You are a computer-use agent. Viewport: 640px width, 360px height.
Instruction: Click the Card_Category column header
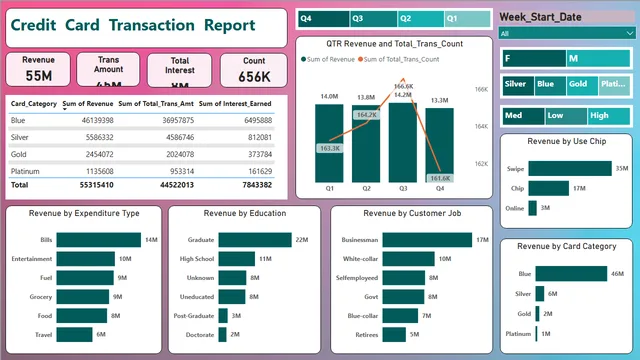34,104
